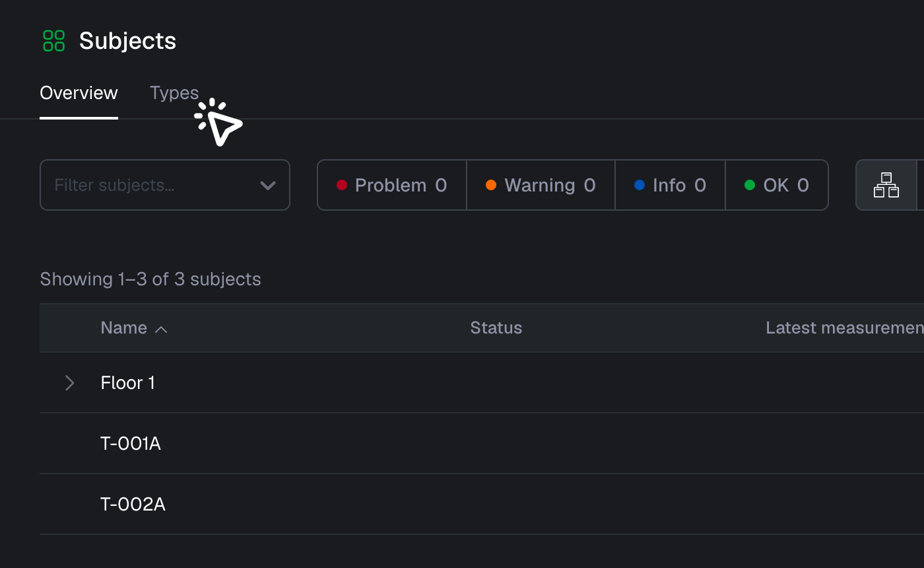Sort by the Name column header
924x568 pixels.
click(x=123, y=328)
